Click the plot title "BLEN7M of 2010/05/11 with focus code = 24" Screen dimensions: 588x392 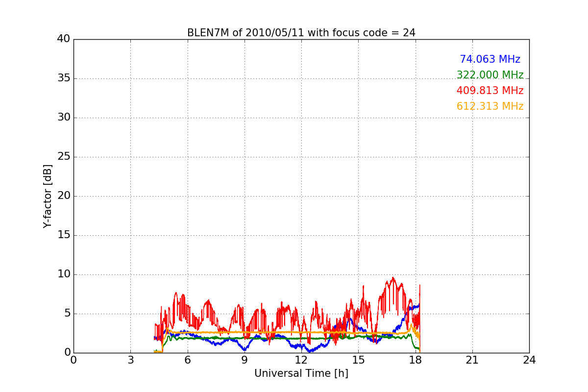point(301,33)
